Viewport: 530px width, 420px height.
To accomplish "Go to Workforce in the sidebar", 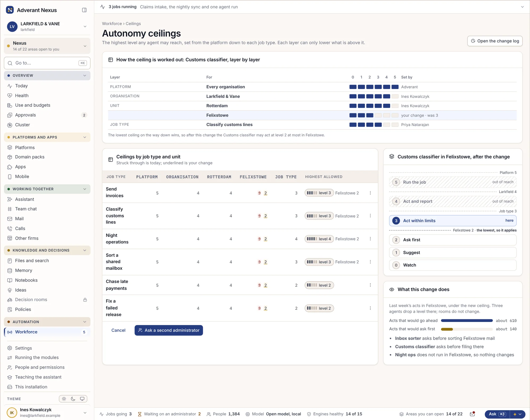I will pyautogui.click(x=47, y=332).
